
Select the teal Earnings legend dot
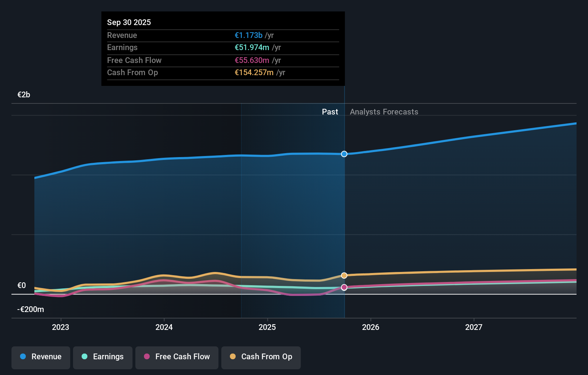point(84,357)
